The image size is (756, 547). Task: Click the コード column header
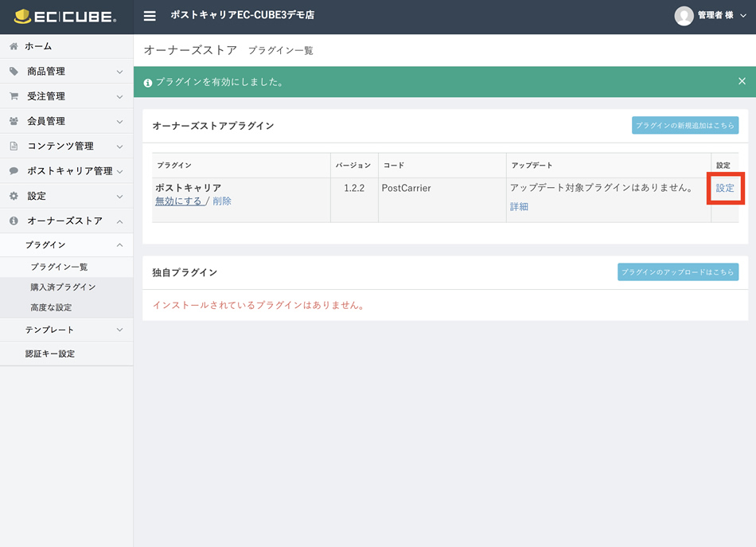point(394,166)
